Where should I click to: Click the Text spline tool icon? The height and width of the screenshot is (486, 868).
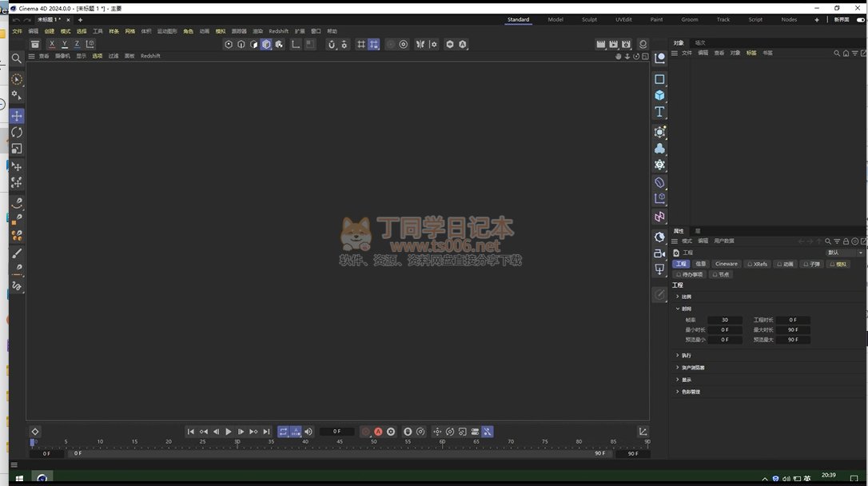pos(659,113)
